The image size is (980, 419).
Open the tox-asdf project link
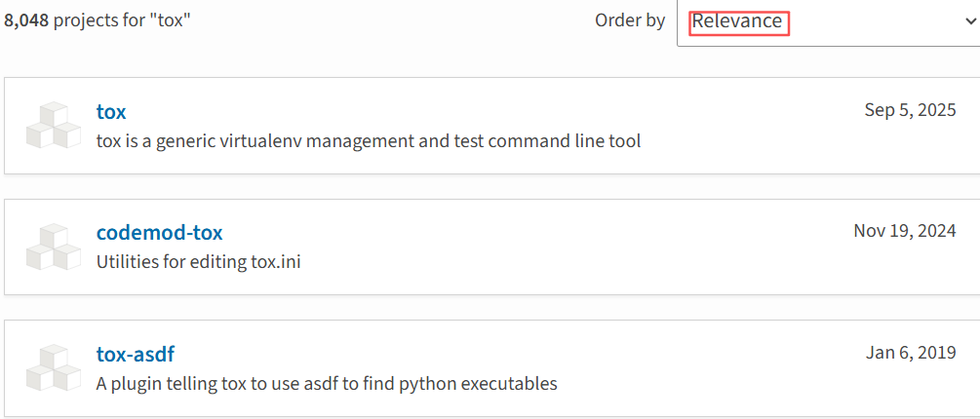pyautogui.click(x=135, y=354)
